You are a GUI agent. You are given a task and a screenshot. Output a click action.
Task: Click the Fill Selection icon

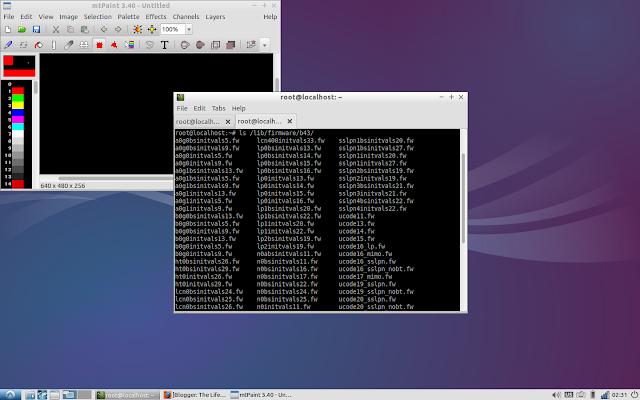point(231,45)
